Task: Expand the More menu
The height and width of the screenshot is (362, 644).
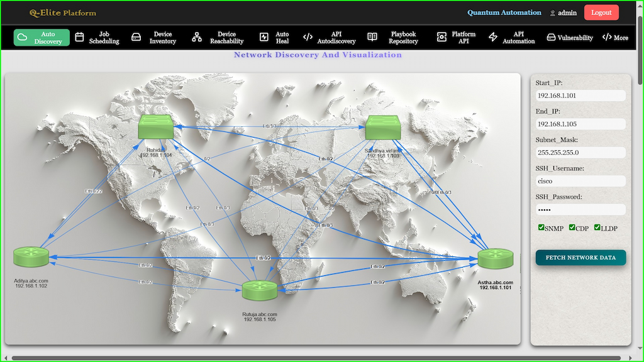Action: pos(615,38)
